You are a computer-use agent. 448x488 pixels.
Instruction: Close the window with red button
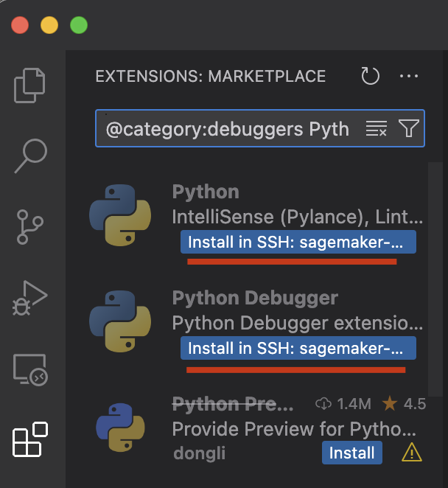coord(20,25)
